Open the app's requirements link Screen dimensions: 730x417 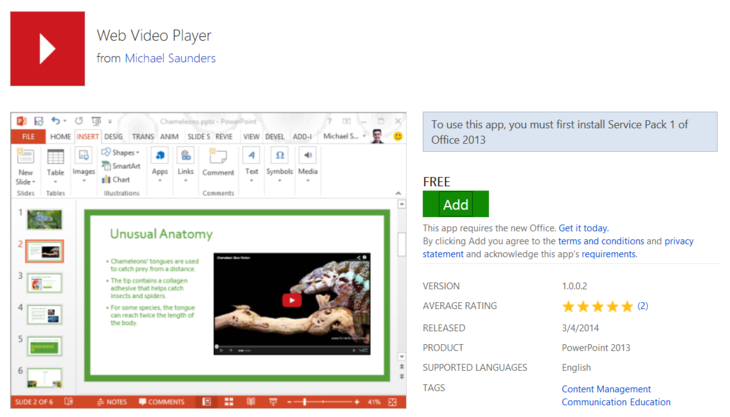pyautogui.click(x=609, y=254)
